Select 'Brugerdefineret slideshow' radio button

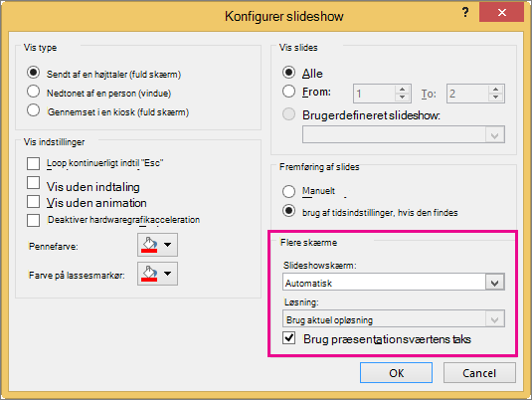point(288,114)
